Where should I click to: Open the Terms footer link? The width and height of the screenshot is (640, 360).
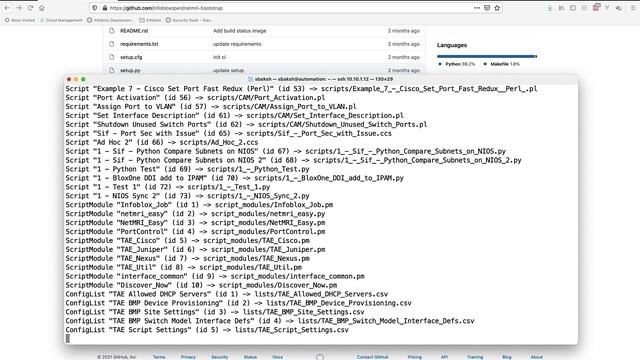[x=159, y=357]
